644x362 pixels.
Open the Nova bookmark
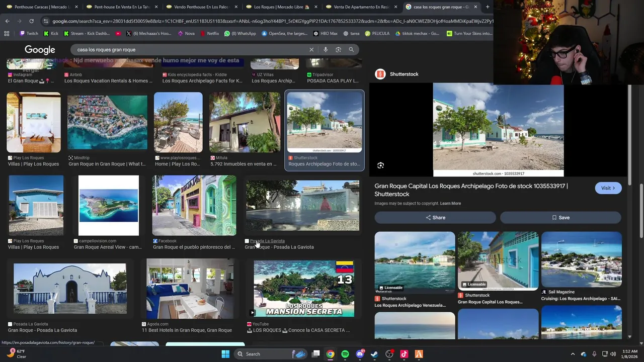[x=186, y=34]
